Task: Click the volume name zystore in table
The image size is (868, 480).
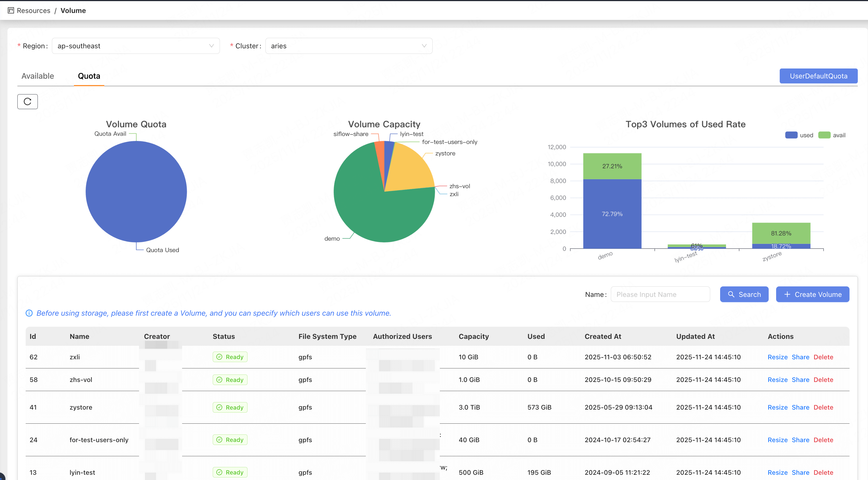Action: coord(81,407)
